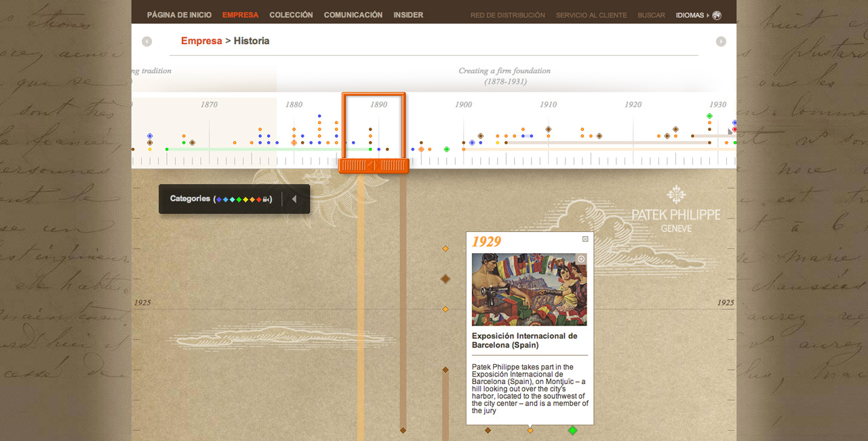Click the 1910 year label

coord(548,104)
